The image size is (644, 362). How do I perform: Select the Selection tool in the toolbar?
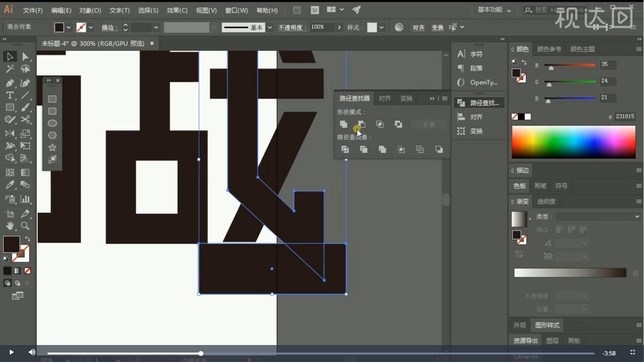(9, 57)
